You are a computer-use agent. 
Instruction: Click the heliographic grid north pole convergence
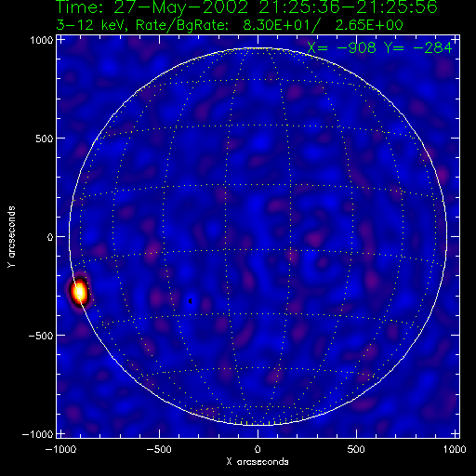tap(258, 48)
